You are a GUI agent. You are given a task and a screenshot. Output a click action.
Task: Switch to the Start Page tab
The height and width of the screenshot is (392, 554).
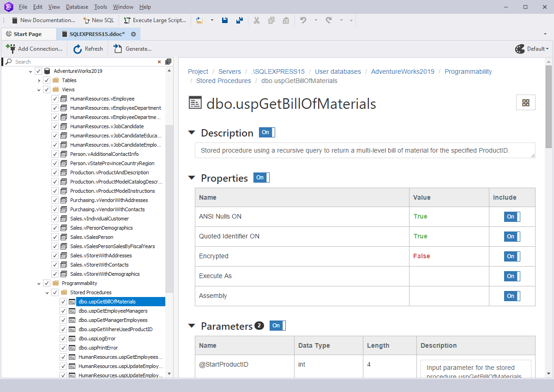[x=29, y=34]
